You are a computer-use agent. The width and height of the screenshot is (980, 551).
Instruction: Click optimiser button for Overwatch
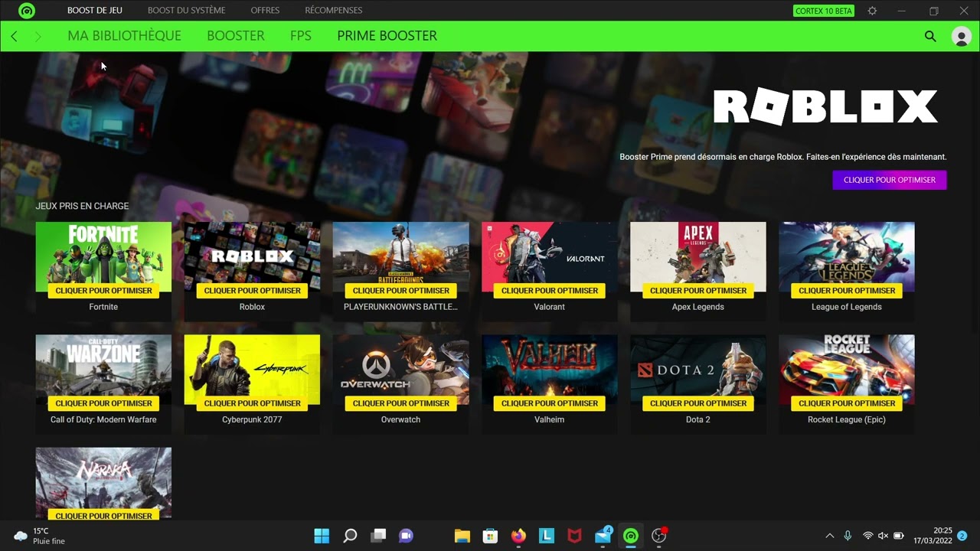point(400,403)
